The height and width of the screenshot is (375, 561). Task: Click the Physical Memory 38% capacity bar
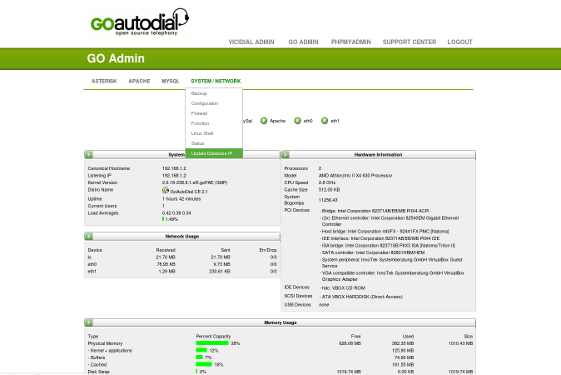(212, 343)
